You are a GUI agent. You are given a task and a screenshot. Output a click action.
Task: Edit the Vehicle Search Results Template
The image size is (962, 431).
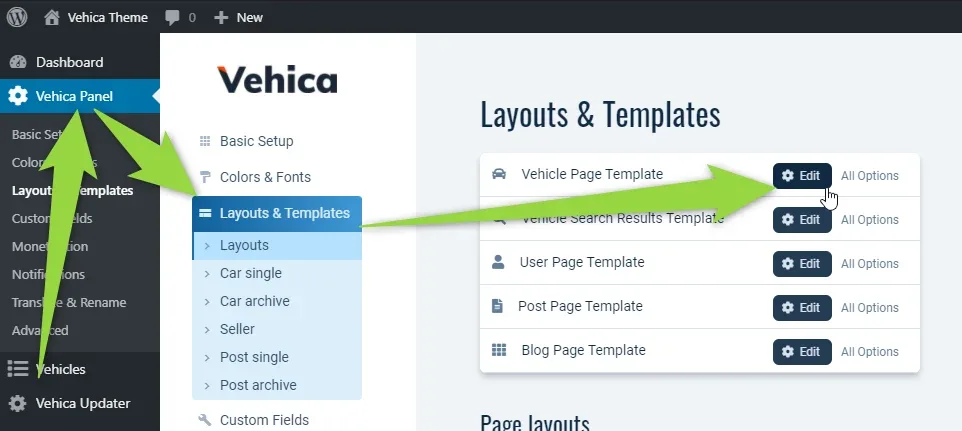pos(802,219)
